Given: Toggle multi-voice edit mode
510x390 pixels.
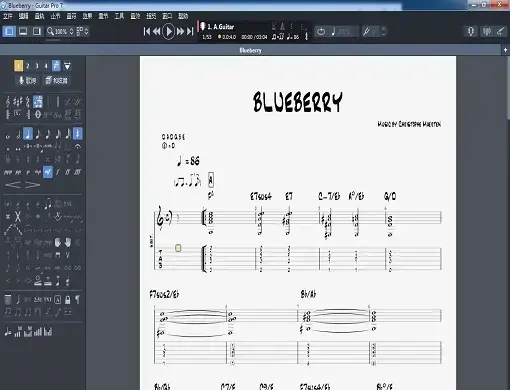Looking at the screenshot, I should [56, 66].
